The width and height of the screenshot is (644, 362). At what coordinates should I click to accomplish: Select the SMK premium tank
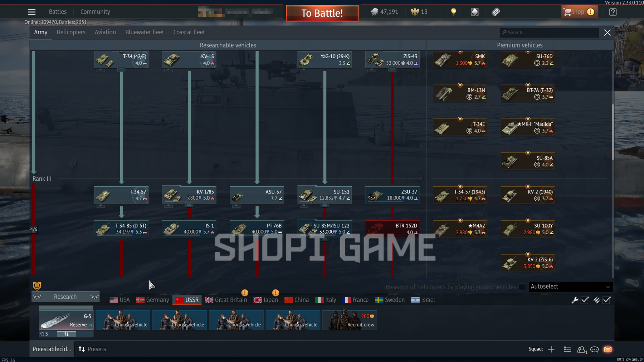pos(460,60)
